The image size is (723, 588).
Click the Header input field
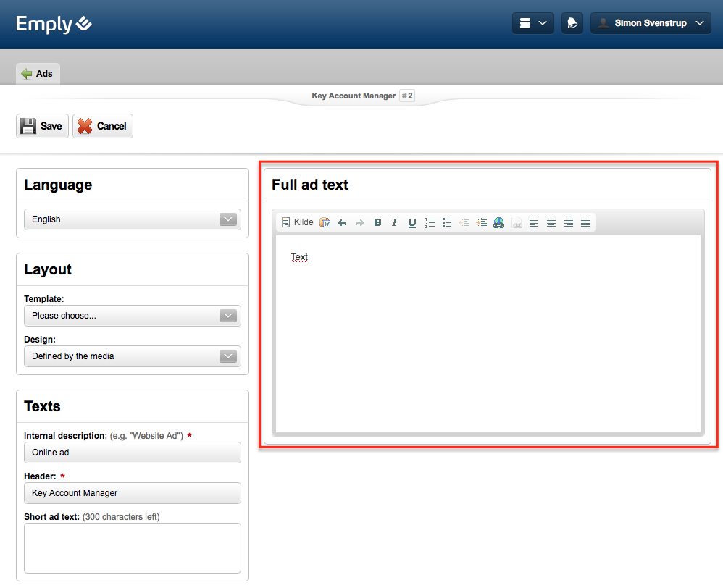point(133,493)
